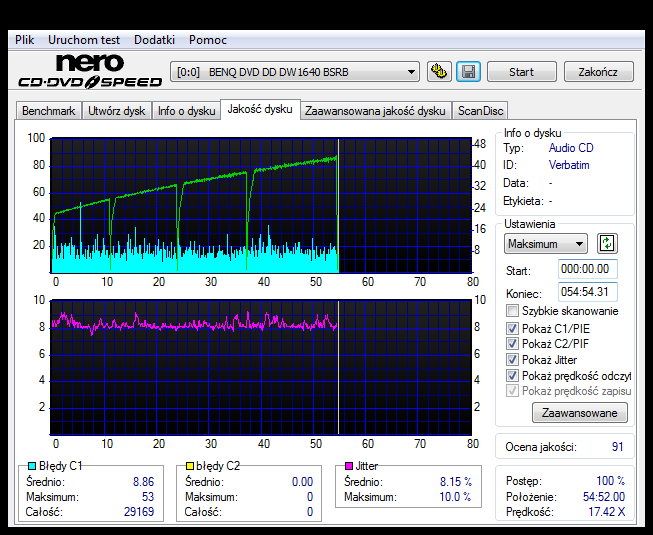Screen dimensions: 653x535
Task: Switch to the Utwórz dysk tab
Action: (117, 111)
